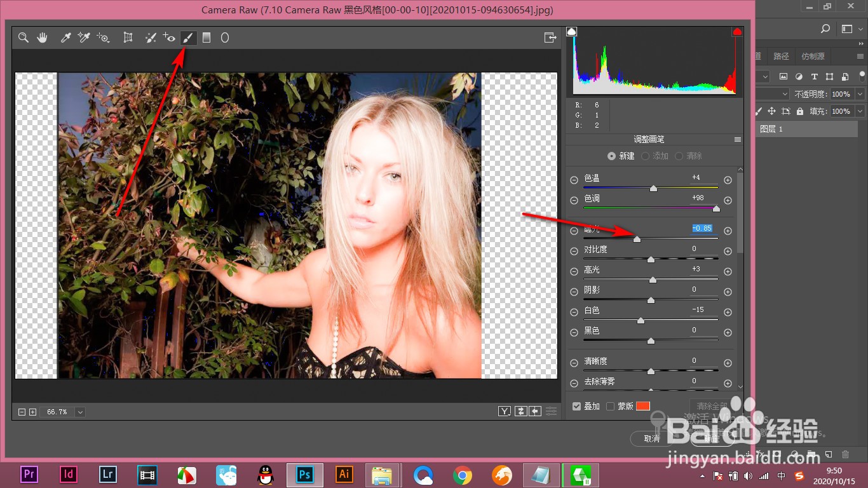Click the lock all layer icon

pyautogui.click(x=799, y=111)
